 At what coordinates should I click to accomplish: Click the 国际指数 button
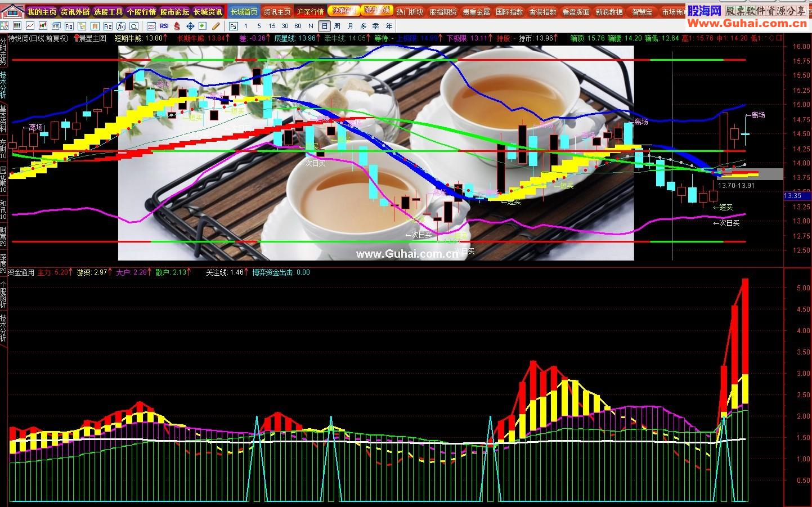pos(509,12)
